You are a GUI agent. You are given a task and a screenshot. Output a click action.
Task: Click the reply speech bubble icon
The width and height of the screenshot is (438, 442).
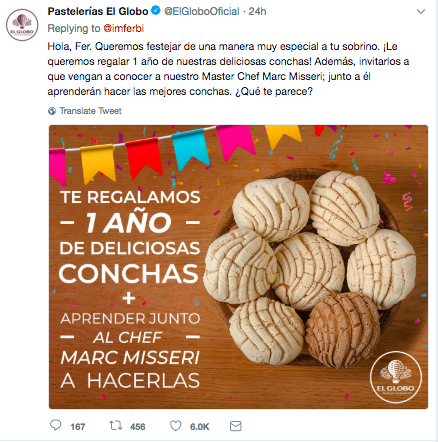(x=56, y=425)
